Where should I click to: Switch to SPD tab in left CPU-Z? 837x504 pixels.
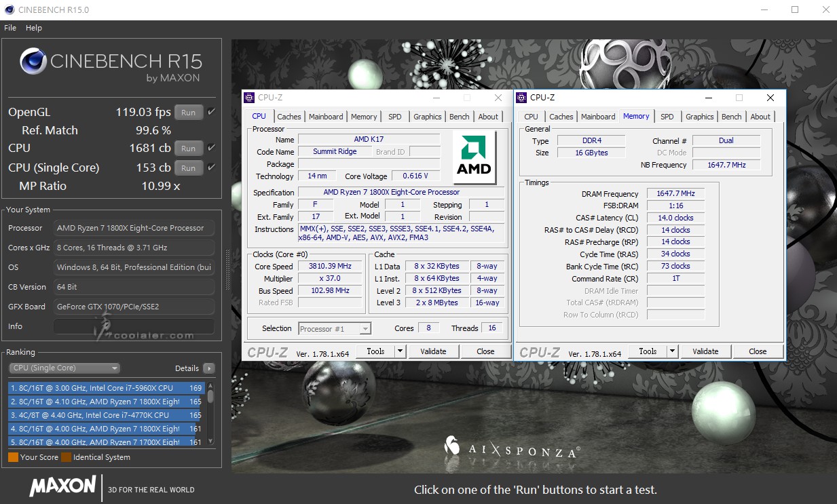pos(395,117)
